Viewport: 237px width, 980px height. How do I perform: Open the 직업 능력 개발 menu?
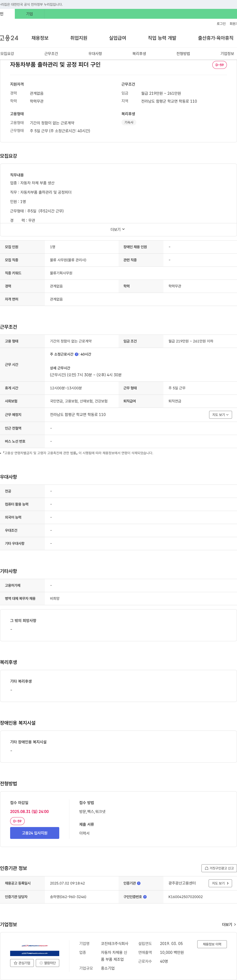pyautogui.click(x=162, y=38)
